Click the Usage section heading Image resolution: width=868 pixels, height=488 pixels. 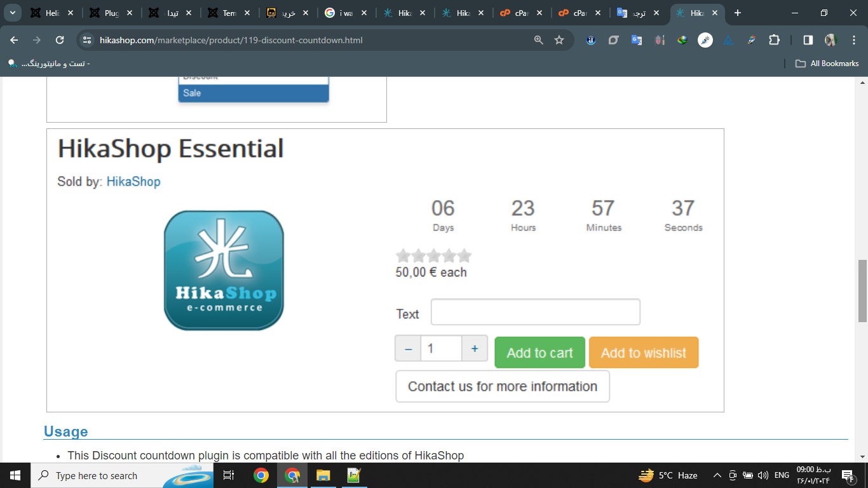66,431
